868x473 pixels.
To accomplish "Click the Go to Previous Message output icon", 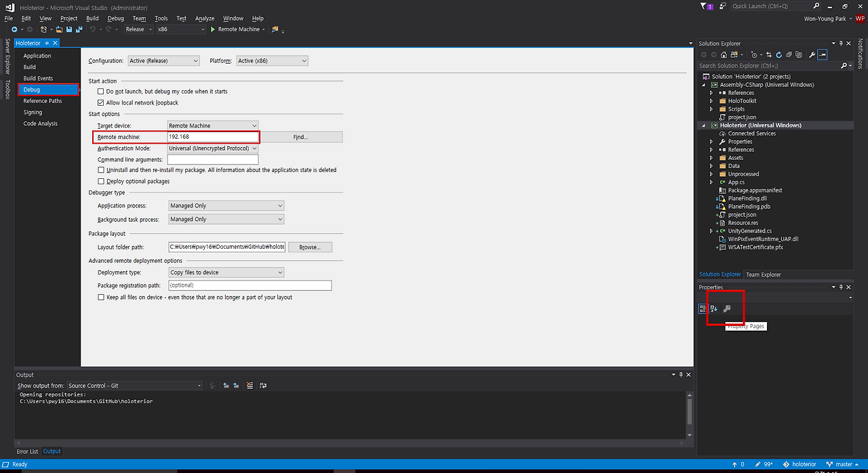I will click(x=226, y=385).
